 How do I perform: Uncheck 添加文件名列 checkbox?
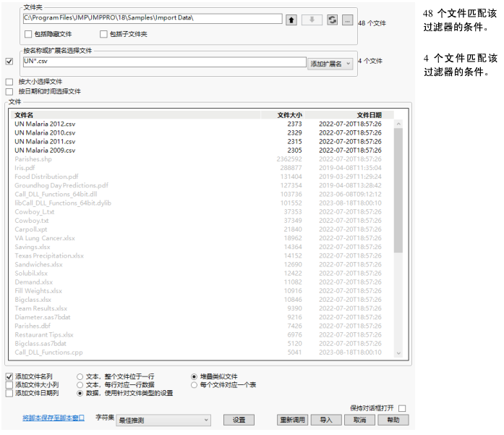(9, 376)
